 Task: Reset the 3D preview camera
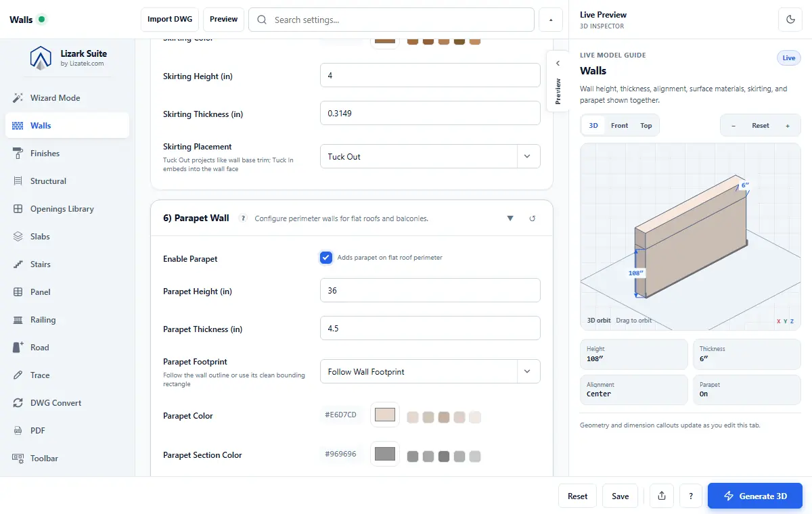pyautogui.click(x=761, y=126)
